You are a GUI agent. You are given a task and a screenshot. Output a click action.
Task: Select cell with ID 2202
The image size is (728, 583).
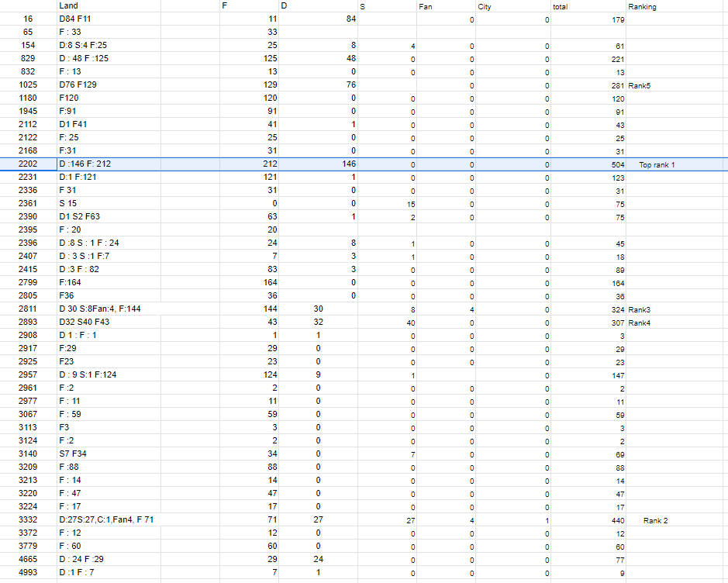click(28, 164)
